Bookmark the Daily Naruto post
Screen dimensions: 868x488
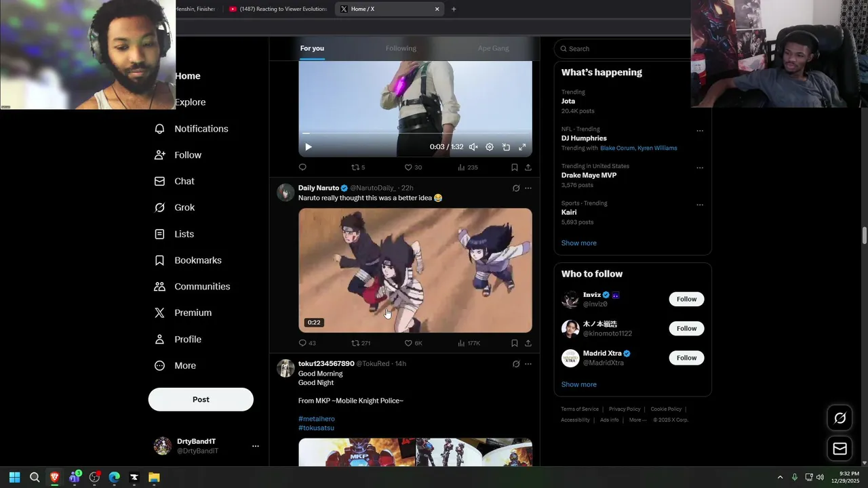point(514,343)
